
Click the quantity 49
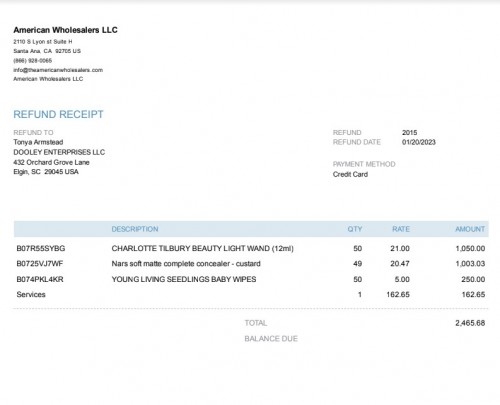(x=358, y=264)
